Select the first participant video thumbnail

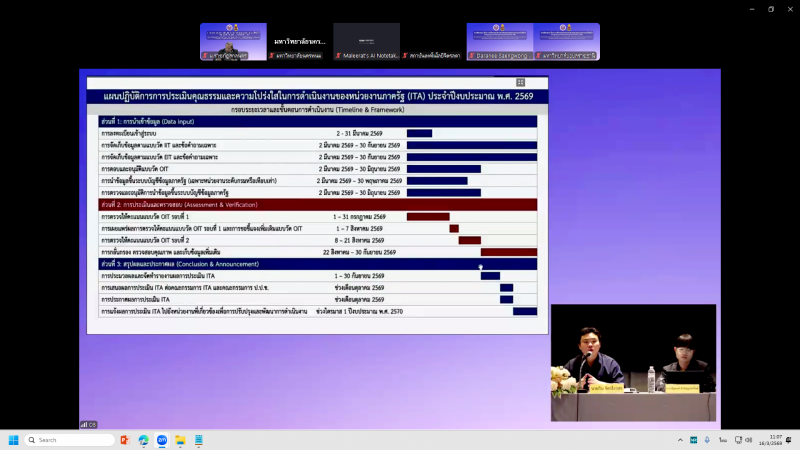point(233,42)
